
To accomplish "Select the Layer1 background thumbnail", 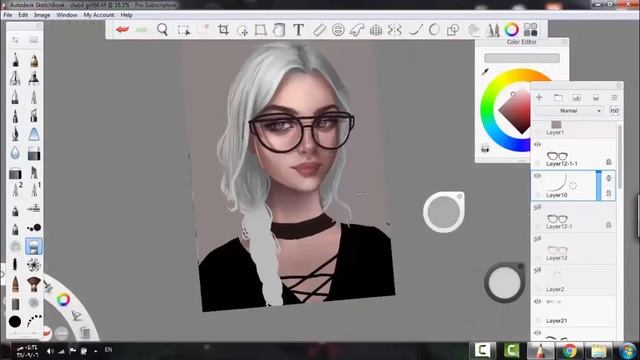I will click(556, 124).
